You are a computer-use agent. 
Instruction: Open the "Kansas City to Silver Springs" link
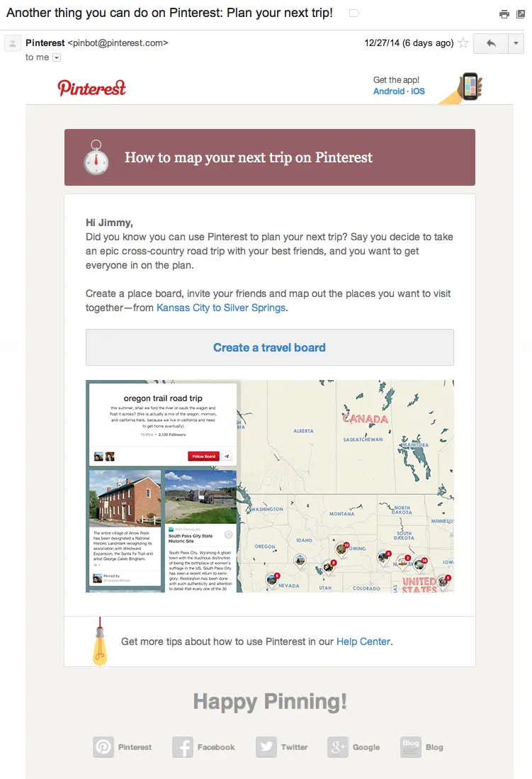[x=220, y=308]
